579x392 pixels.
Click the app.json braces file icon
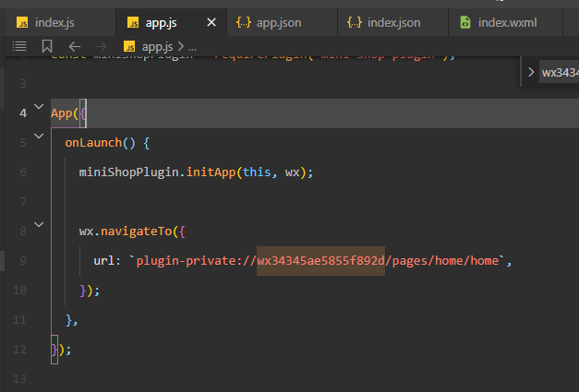click(244, 22)
